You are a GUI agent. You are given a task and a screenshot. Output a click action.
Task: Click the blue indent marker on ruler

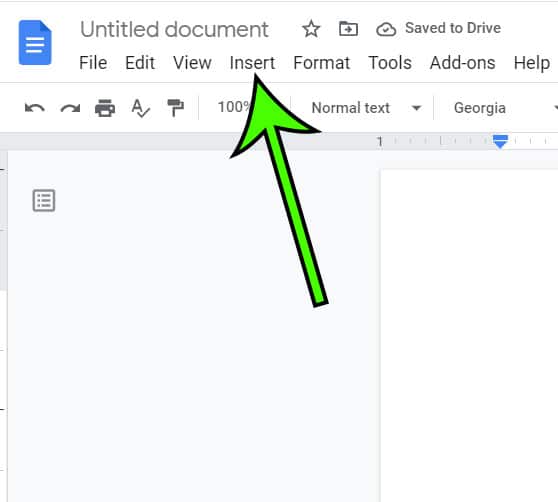pyautogui.click(x=500, y=141)
